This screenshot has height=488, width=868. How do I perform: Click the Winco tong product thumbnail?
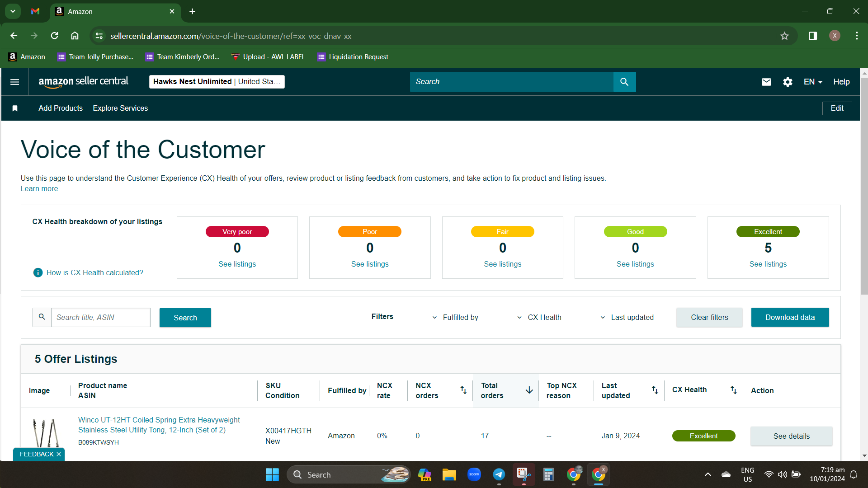coord(45,433)
